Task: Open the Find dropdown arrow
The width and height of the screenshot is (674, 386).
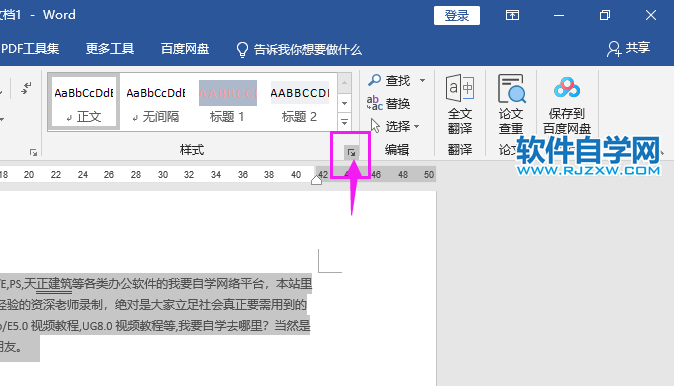Action: point(422,80)
